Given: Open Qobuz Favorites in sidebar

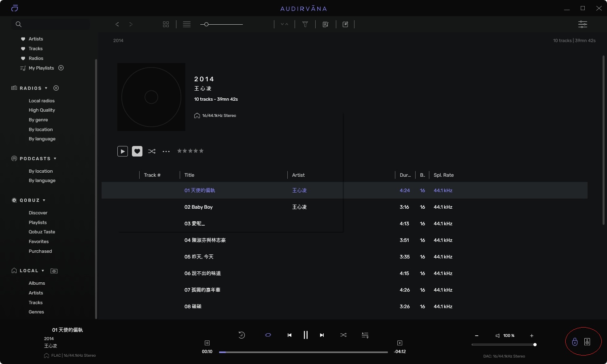Looking at the screenshot, I should (x=38, y=241).
